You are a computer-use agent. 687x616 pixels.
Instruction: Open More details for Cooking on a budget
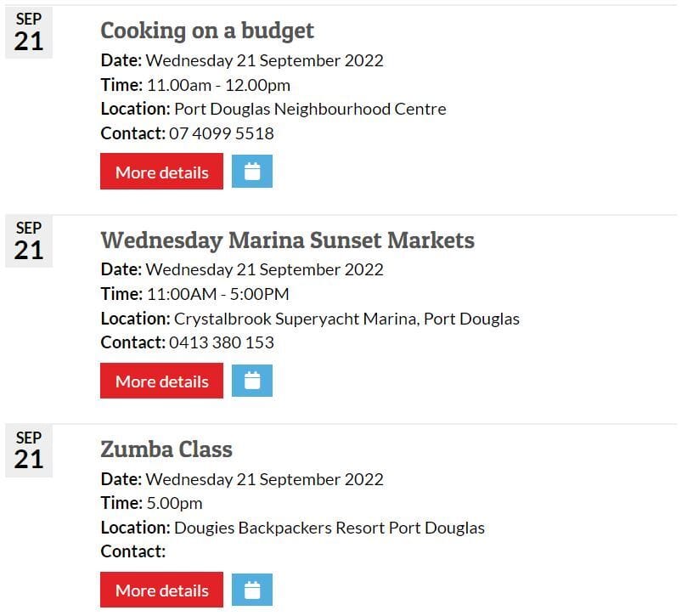tap(161, 172)
